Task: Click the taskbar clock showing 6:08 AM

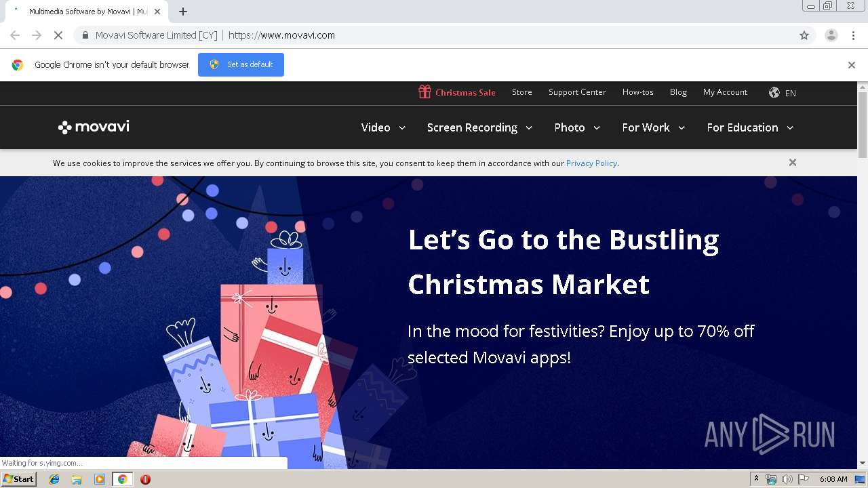Action: coord(833,479)
